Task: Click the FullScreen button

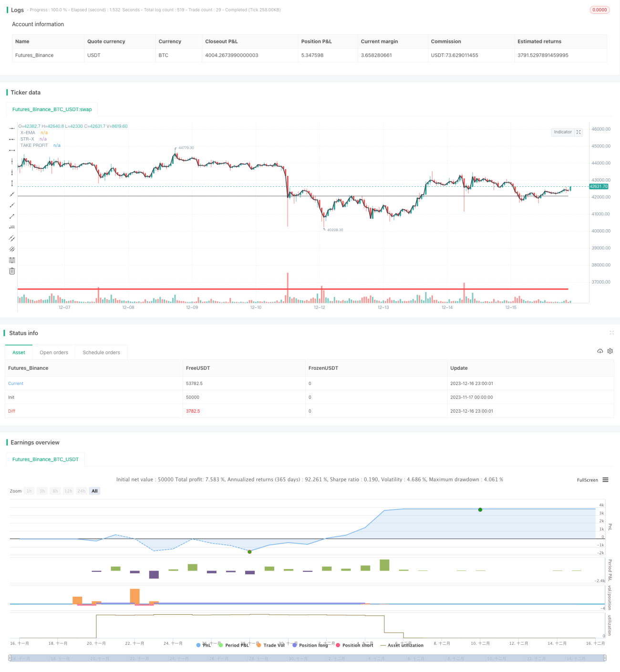Action: point(587,480)
